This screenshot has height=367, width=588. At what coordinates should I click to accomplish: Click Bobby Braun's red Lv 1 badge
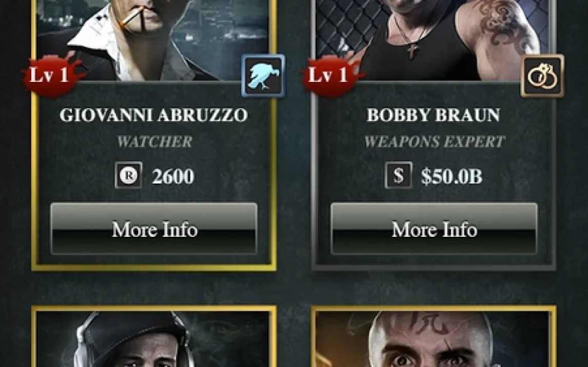(x=330, y=75)
